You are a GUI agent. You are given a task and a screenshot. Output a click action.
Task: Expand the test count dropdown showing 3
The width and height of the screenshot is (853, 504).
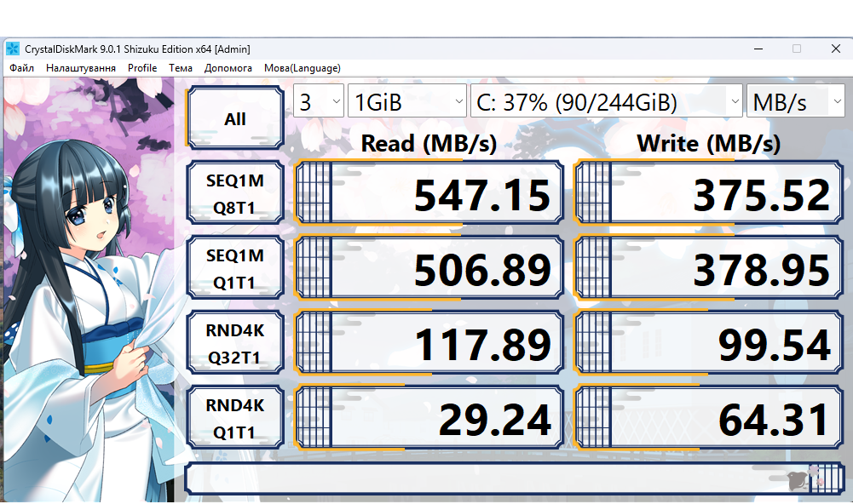(x=318, y=100)
